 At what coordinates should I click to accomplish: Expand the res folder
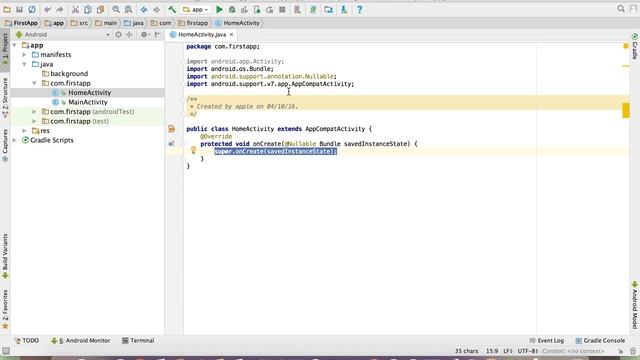(24, 131)
